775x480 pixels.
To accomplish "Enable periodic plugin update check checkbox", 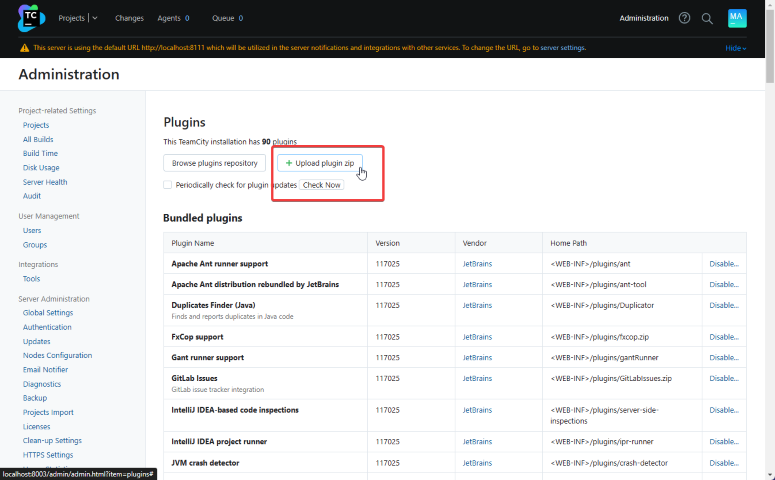I will click(x=167, y=185).
